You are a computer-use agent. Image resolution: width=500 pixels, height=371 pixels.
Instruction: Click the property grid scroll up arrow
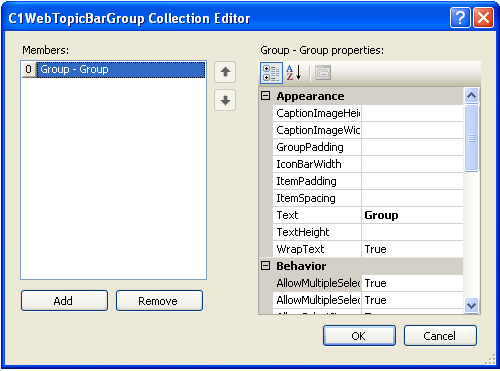coord(471,96)
